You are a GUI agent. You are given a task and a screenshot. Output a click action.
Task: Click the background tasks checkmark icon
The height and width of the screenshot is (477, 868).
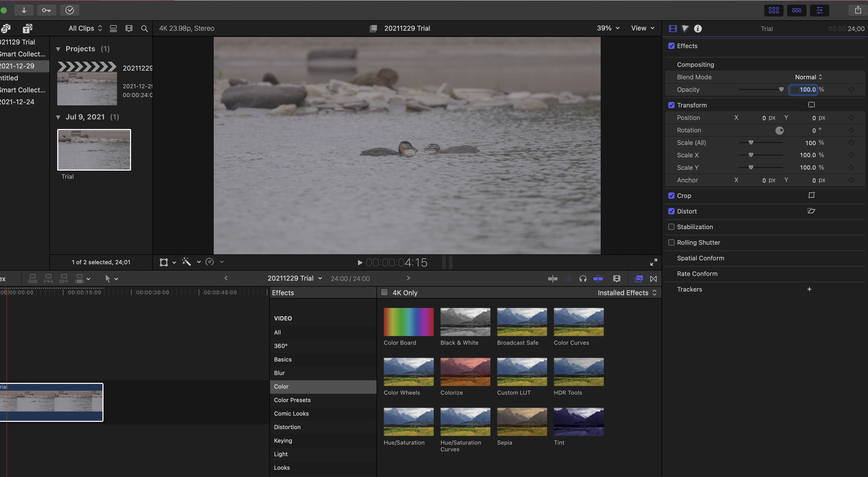tap(69, 10)
